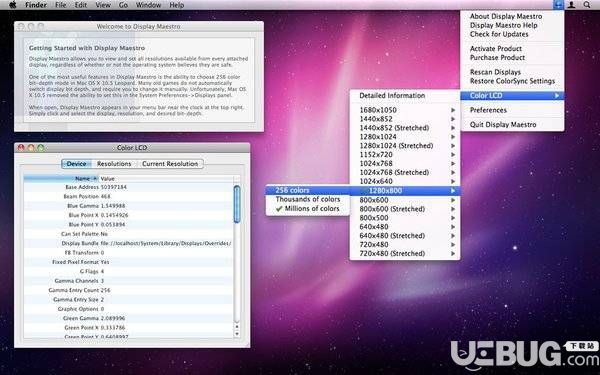Select Activate Product menu item

pyautogui.click(x=512, y=49)
